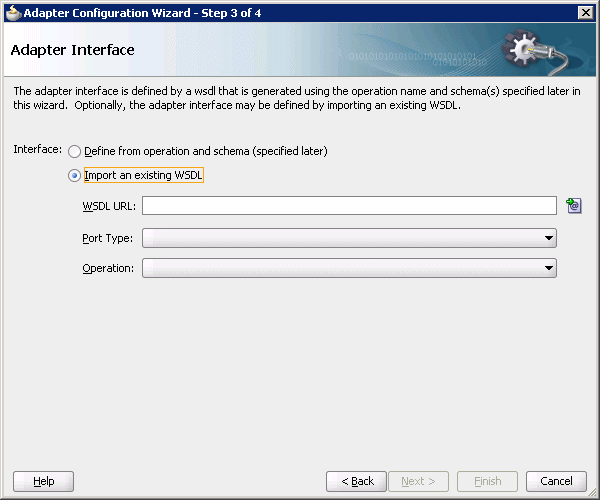Viewport: 600px width, 500px height.
Task: Click the Adapter Interface heading
Action: (x=72, y=50)
